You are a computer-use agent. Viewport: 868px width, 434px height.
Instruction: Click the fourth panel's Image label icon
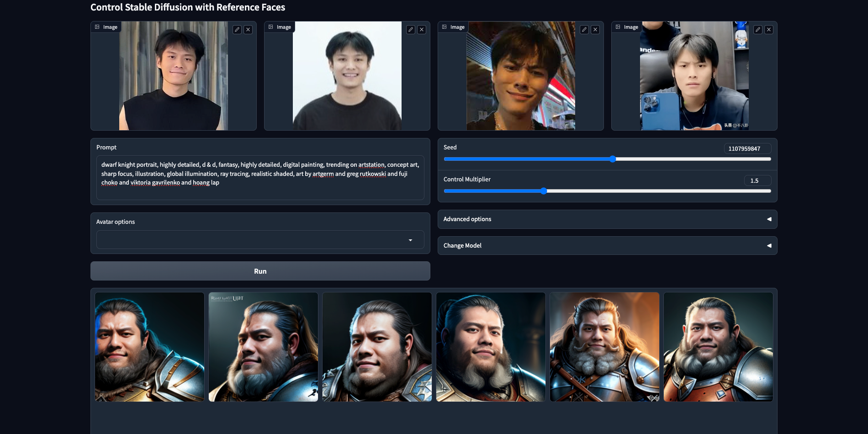(618, 27)
